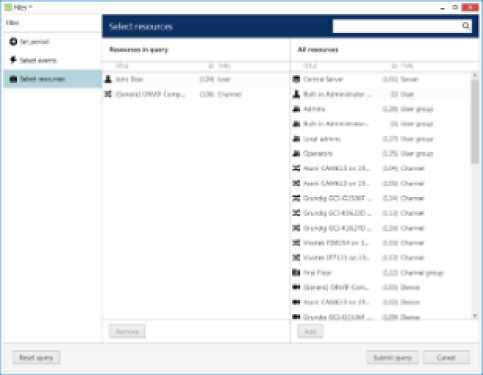Image resolution: width=483 pixels, height=375 pixels.
Task: Sort Resources in query by Title column
Action: click(122, 66)
